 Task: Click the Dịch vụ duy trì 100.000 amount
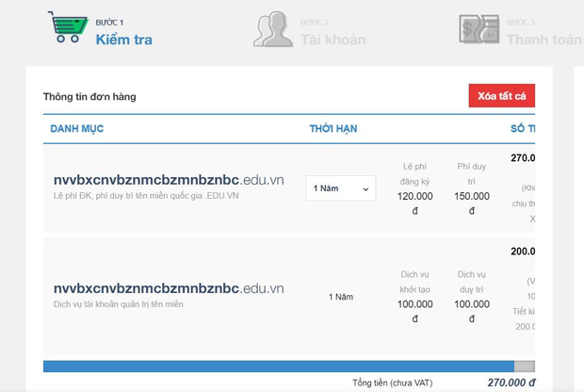coord(471,304)
